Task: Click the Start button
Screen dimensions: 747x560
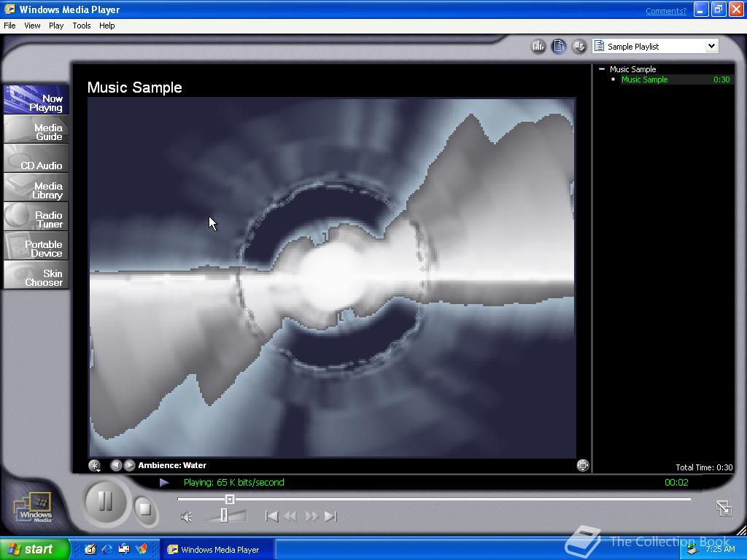Action: [34, 549]
